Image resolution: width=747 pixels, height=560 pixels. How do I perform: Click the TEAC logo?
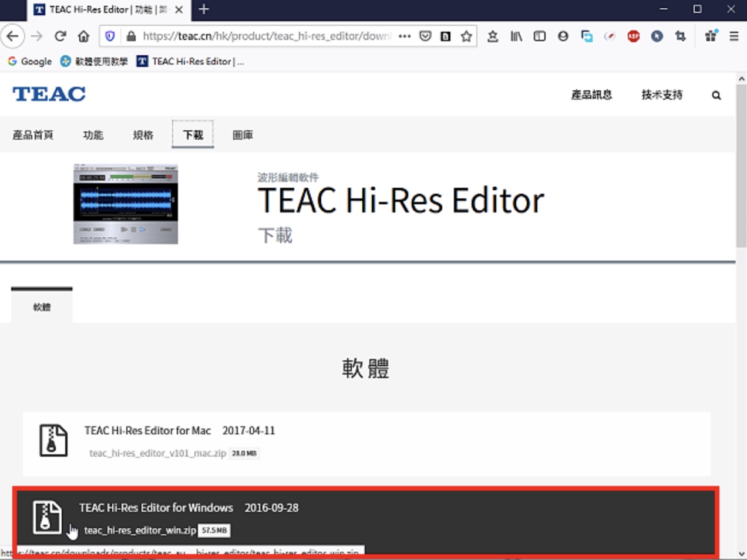(49, 94)
